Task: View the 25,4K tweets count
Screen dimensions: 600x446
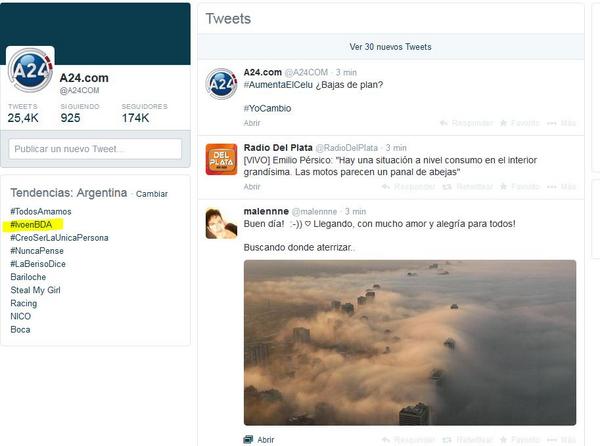Action: coord(23,114)
